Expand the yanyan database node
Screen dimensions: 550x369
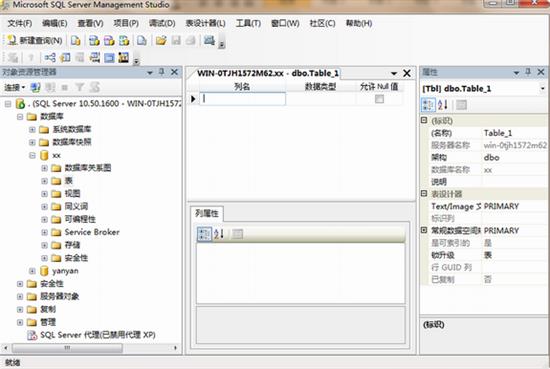pos(32,271)
